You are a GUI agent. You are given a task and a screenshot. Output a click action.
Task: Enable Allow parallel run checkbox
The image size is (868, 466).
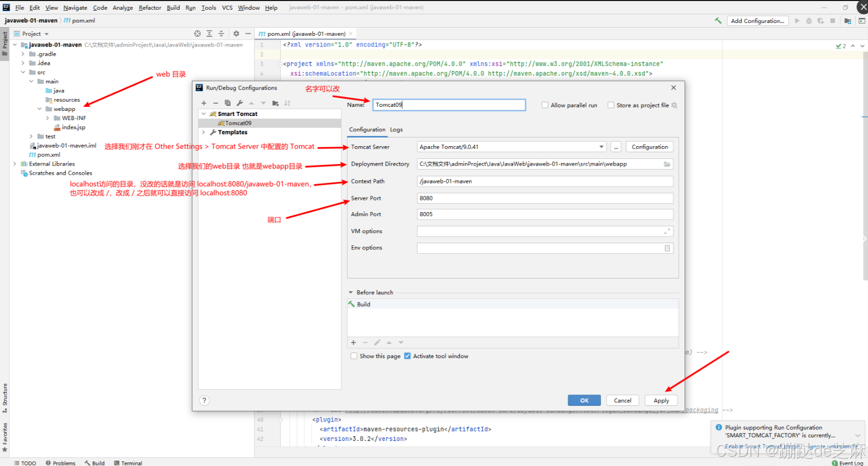[x=545, y=105]
